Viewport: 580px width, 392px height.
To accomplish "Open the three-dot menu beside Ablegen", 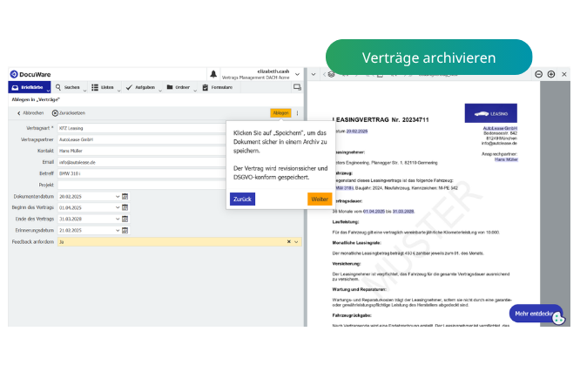I will 297,113.
